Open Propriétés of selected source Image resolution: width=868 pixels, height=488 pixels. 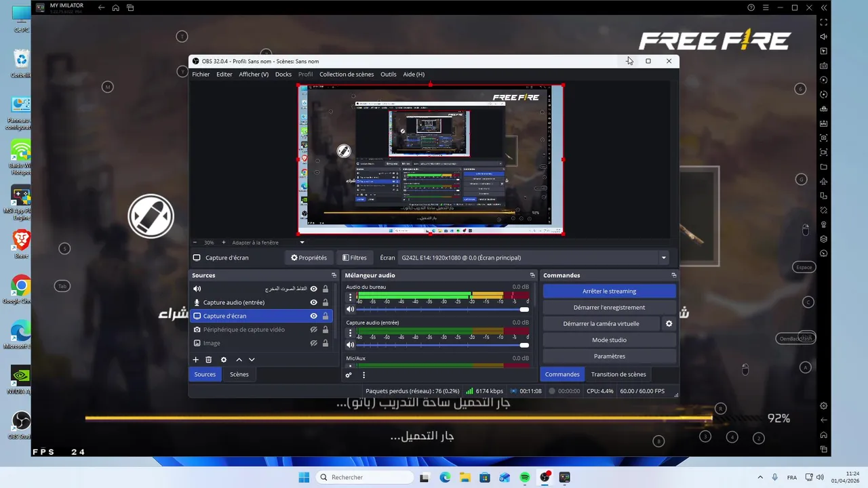(309, 258)
